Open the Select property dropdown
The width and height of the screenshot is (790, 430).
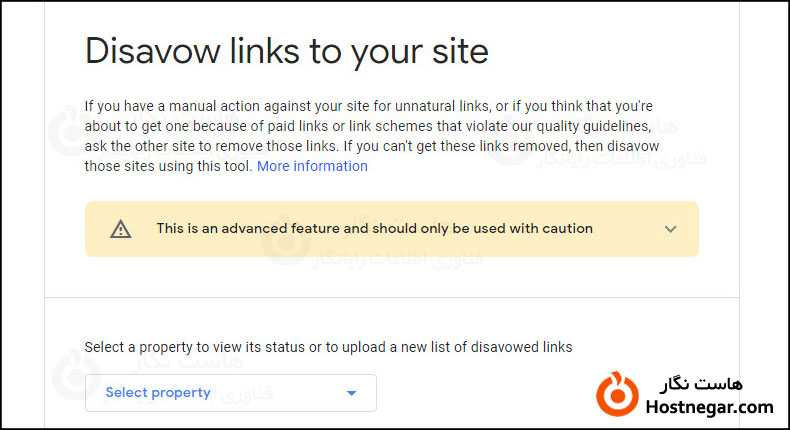(x=230, y=393)
